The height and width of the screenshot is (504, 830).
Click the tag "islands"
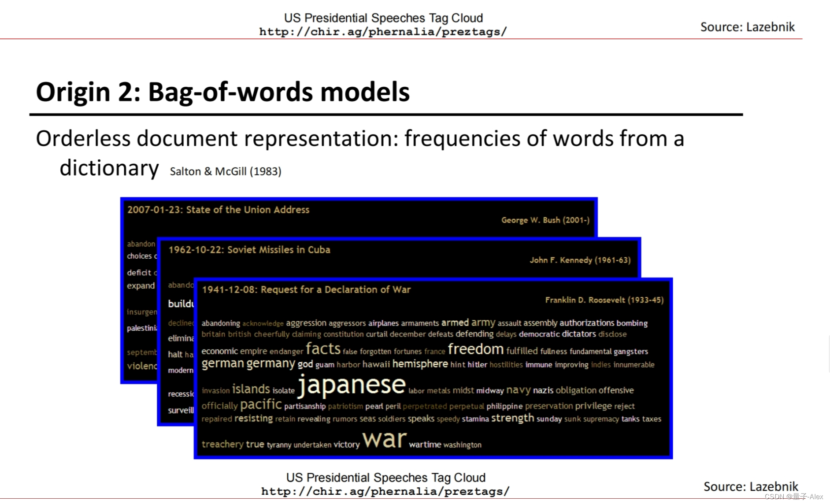[x=251, y=389]
